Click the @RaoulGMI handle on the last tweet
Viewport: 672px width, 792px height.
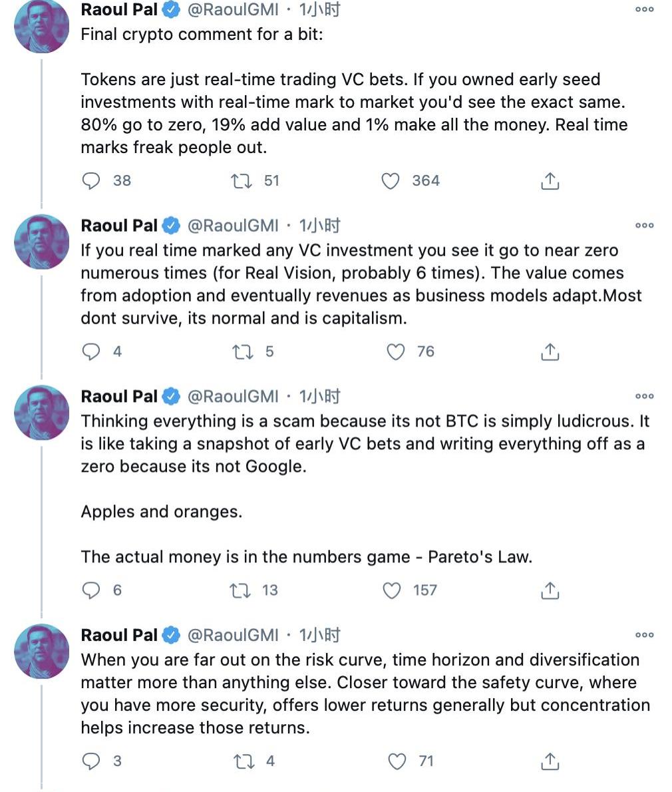(x=233, y=636)
